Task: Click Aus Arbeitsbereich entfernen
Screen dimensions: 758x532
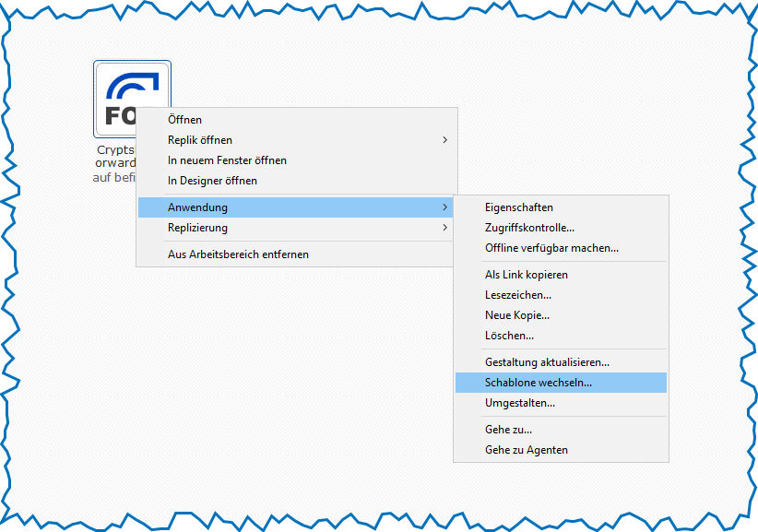Action: tap(238, 254)
